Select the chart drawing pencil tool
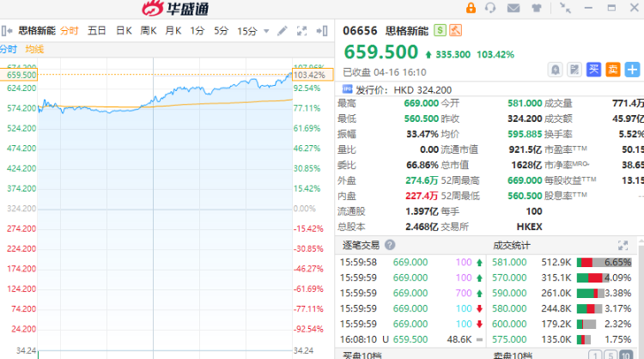Image resolution: width=644 pixels, height=359 pixels. click(x=283, y=31)
